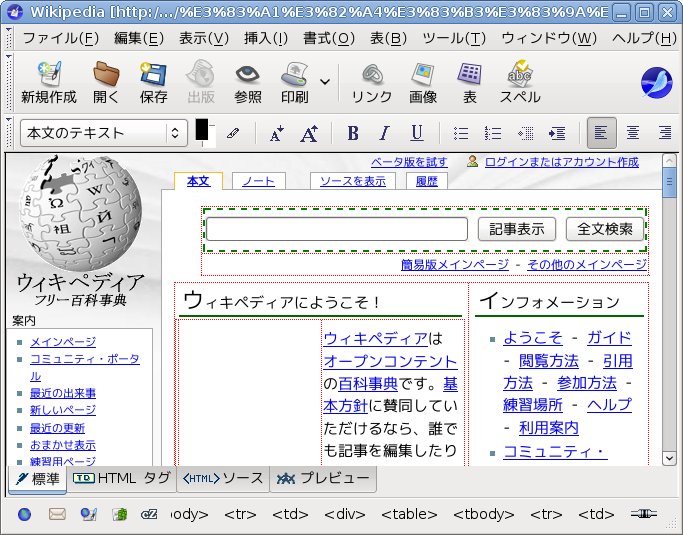683x535 pixels.
Task: Open a file with the 開く icon
Action: pos(106,82)
